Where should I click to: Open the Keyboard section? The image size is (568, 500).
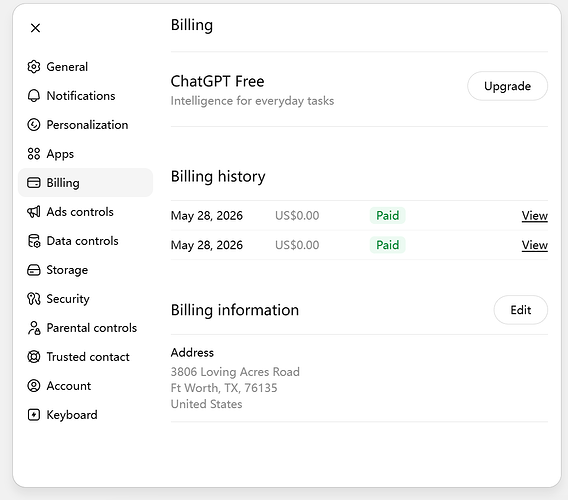point(85,415)
